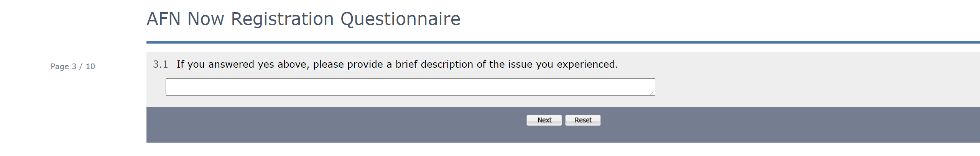This screenshot has width=980, height=156.
Task: Click inside the empty answer field for 3.1
Action: [x=410, y=87]
